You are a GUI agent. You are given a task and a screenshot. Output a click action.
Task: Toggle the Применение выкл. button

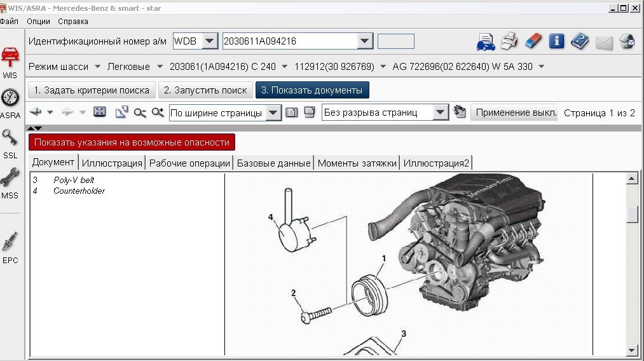[x=516, y=112]
